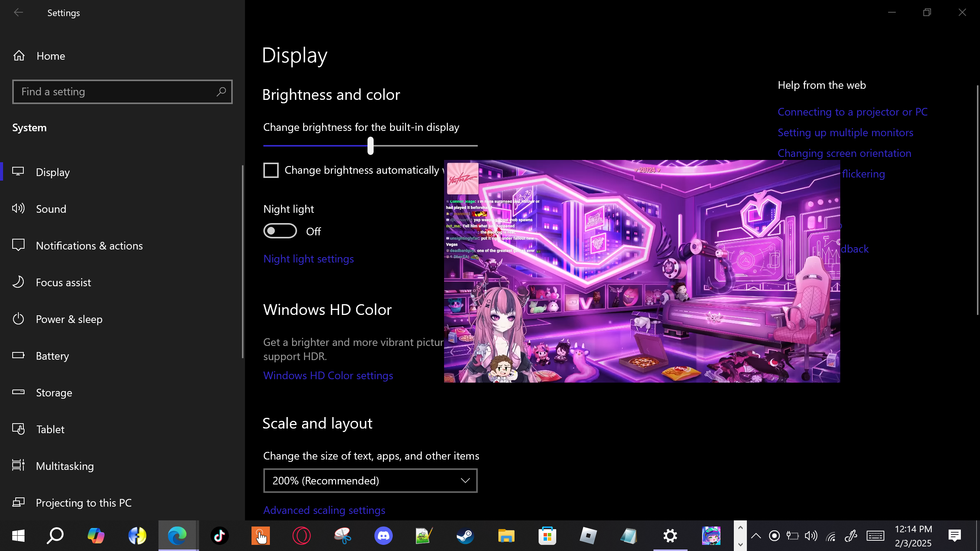The image size is (980, 551).
Task: Open the notepad app in taskbar
Action: (x=629, y=536)
